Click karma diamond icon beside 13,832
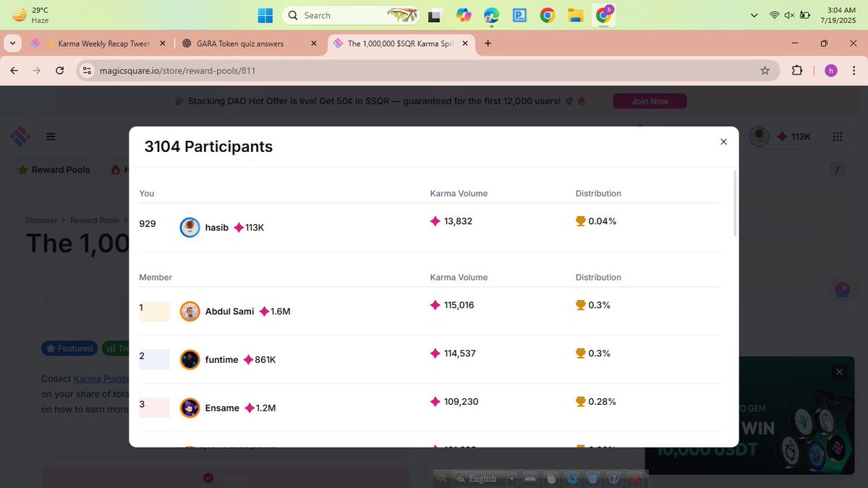 tap(435, 221)
